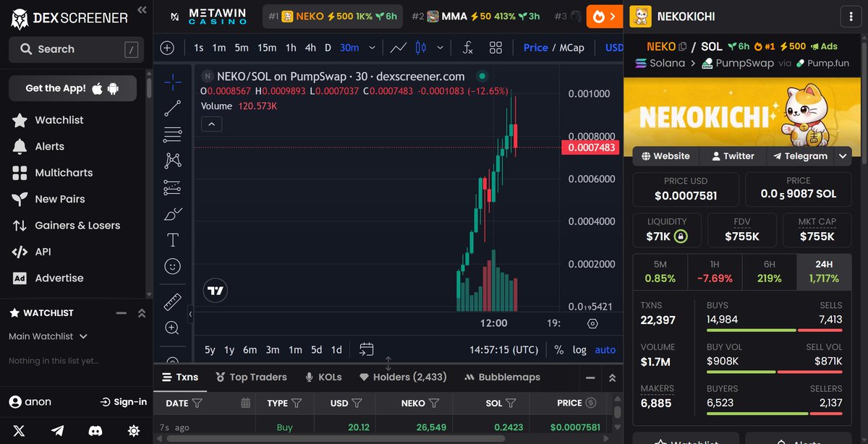Viewport: 868px width, 444px height.
Task: Open chart axis settings gear
Action: 593,323
